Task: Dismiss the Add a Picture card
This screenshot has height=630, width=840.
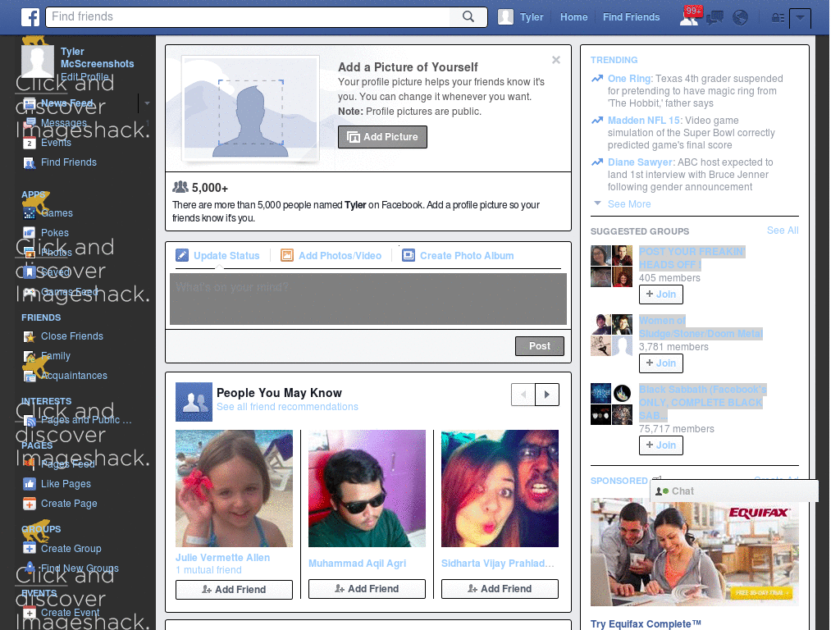Action: point(556,60)
